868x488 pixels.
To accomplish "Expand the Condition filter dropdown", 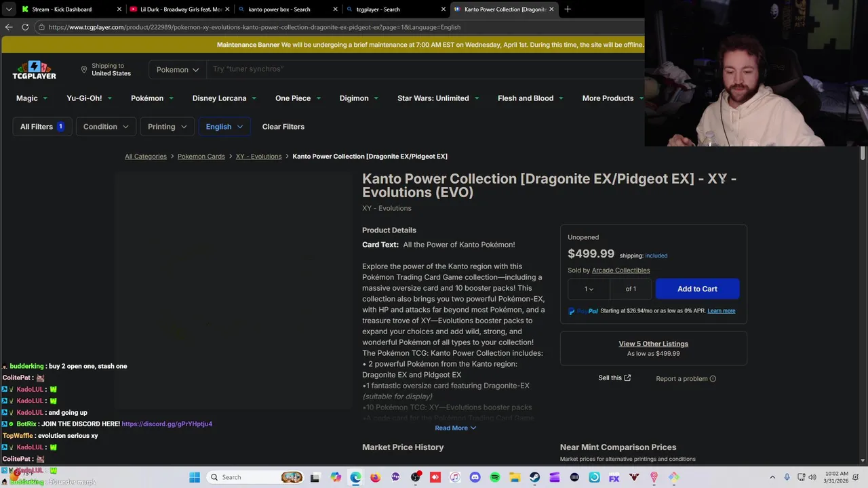I will (x=106, y=127).
